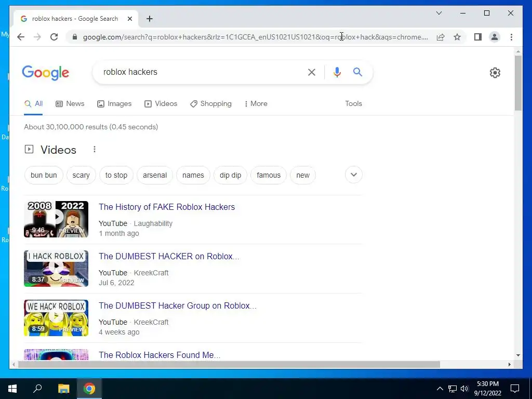The width and height of the screenshot is (532, 399).
Task: Click inside the roblox hackers search field
Action: (200, 72)
